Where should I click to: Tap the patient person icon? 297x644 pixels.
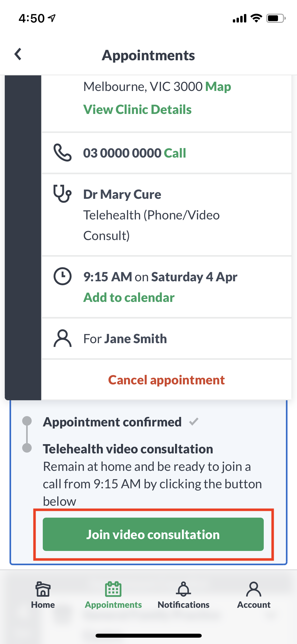62,338
